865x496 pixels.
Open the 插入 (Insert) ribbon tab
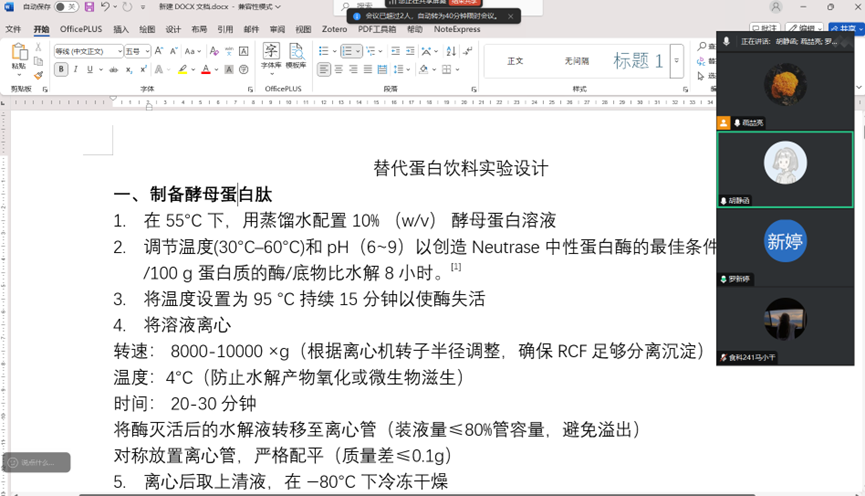pyautogui.click(x=121, y=30)
